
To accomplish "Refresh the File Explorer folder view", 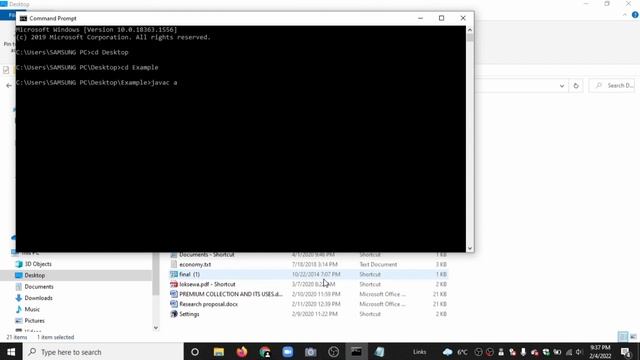I will pos(576,86).
